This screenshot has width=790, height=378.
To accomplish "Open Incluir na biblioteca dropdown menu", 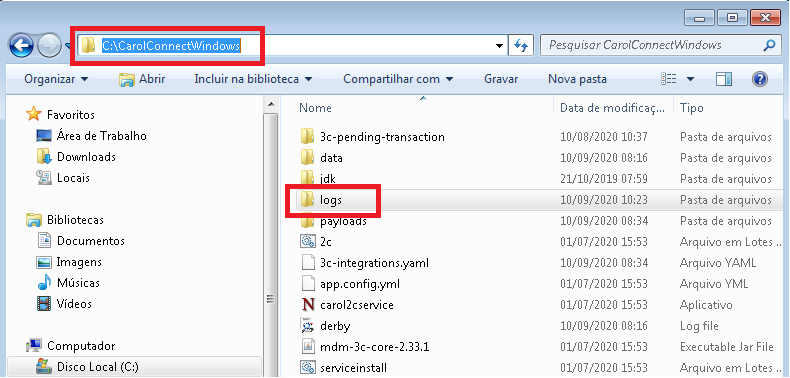I will tap(253, 79).
